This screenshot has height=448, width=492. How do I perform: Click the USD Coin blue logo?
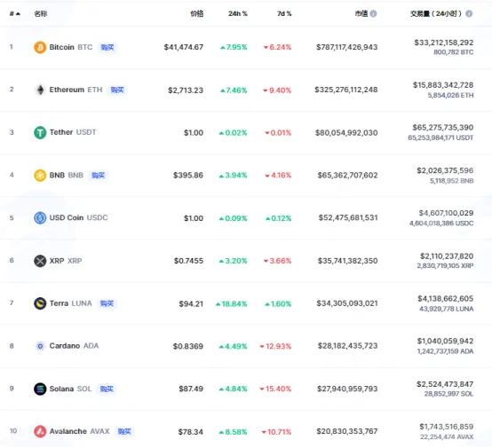coord(40,218)
